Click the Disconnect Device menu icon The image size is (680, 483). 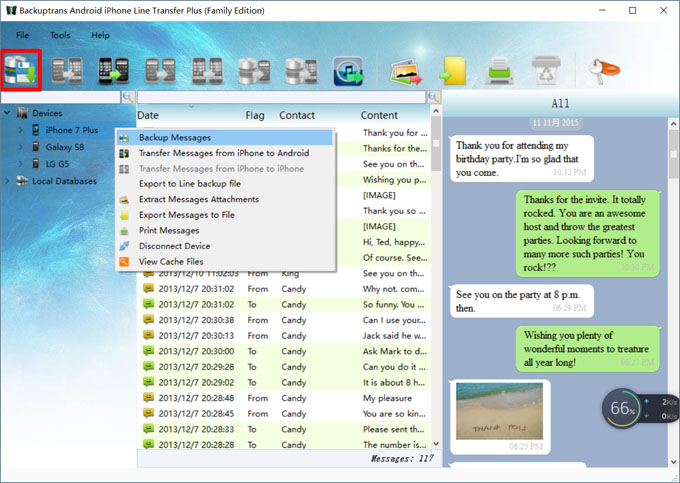coord(124,246)
